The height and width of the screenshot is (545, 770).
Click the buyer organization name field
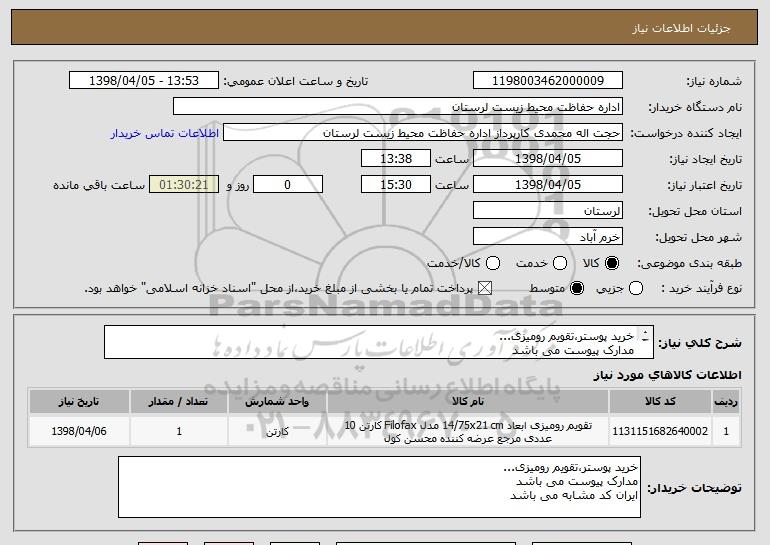point(398,107)
